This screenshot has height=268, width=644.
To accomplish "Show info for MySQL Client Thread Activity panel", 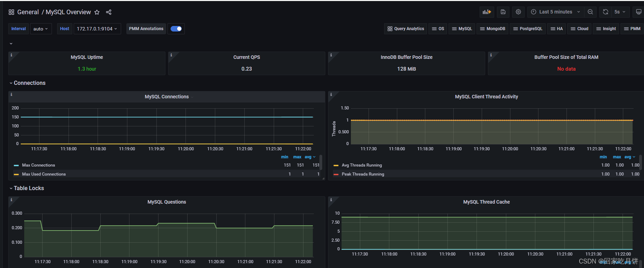I will click(x=331, y=94).
